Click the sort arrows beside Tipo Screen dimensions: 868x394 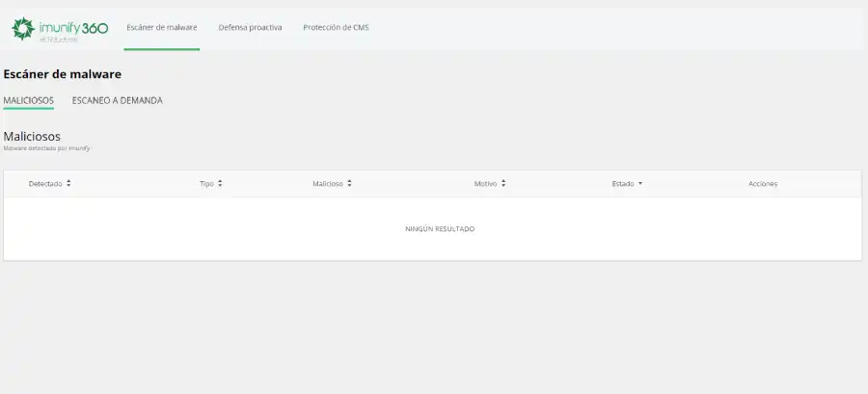click(220, 183)
